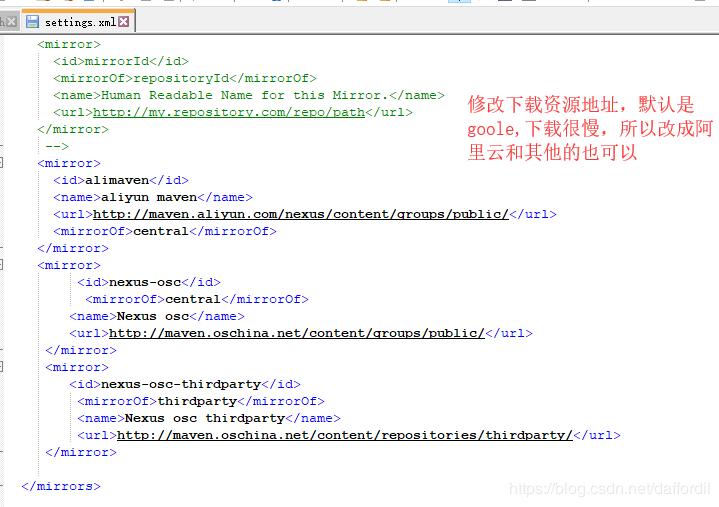Open the oschina.net repositories/thirdparty URL link
This screenshot has height=507, width=719.
[x=344, y=435]
